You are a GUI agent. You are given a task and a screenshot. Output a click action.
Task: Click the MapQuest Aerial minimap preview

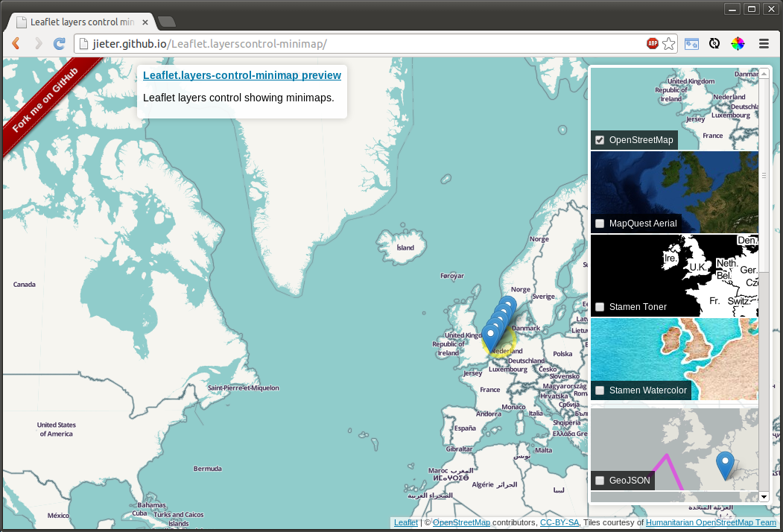click(674, 186)
